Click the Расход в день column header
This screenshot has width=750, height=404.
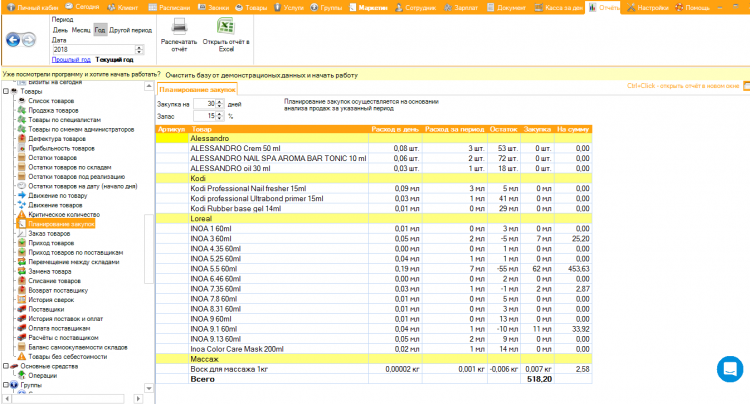[x=395, y=129]
